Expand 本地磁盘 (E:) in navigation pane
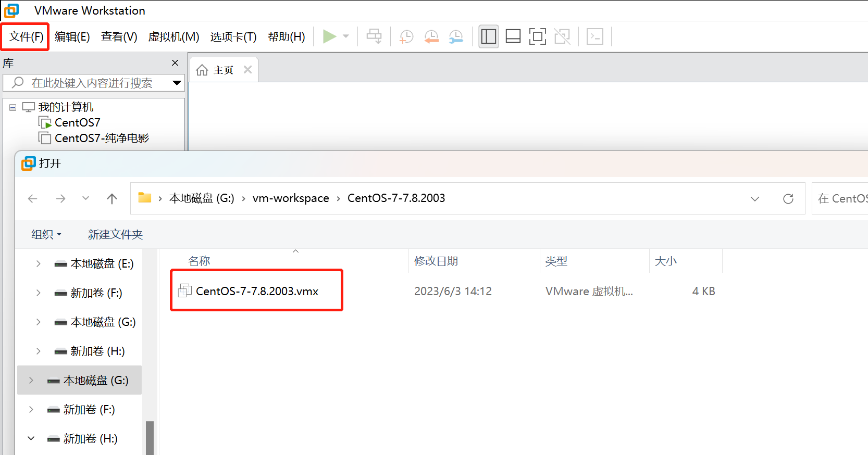The height and width of the screenshot is (455, 868). (x=38, y=264)
